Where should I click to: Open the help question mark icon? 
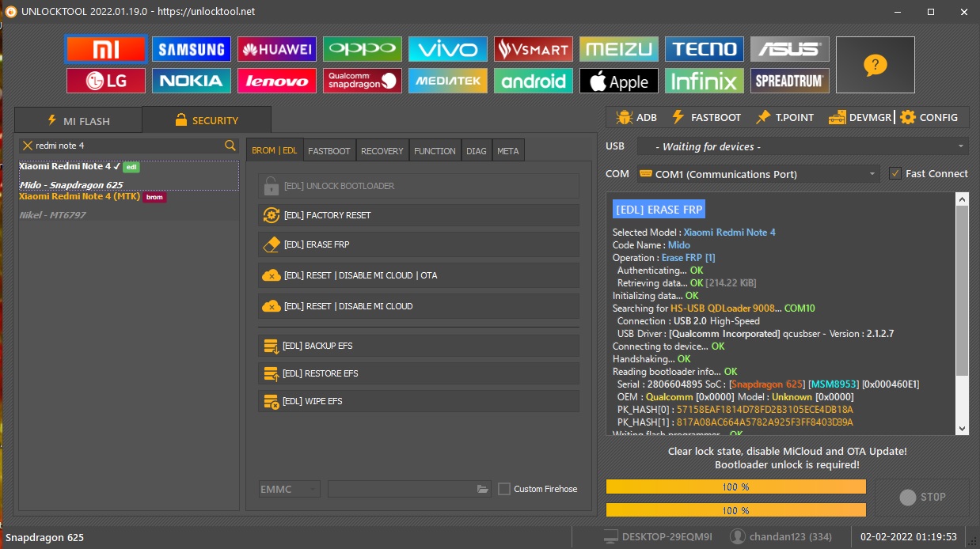[876, 65]
